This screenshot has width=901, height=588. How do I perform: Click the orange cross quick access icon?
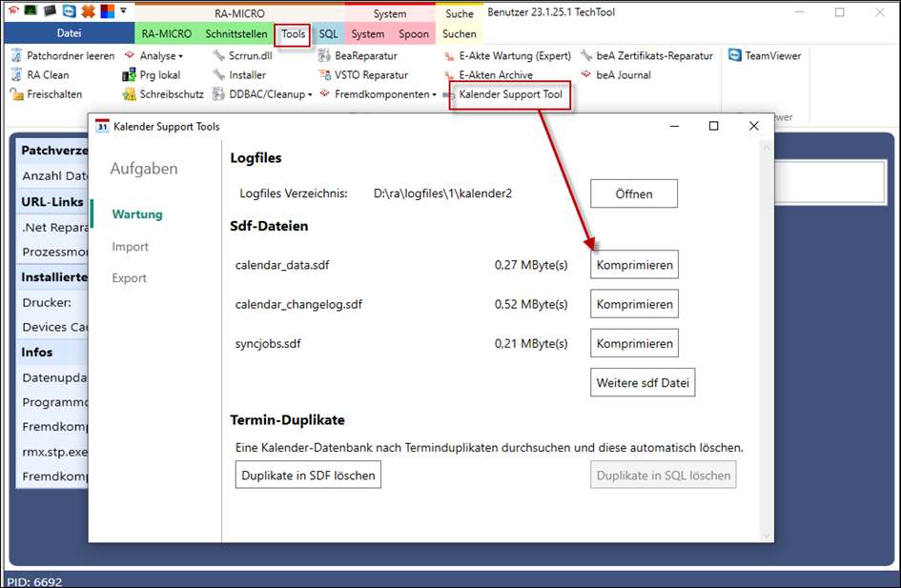88,10
